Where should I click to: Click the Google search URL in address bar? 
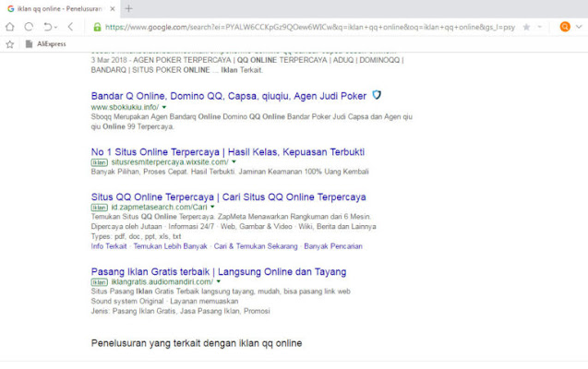coord(310,27)
